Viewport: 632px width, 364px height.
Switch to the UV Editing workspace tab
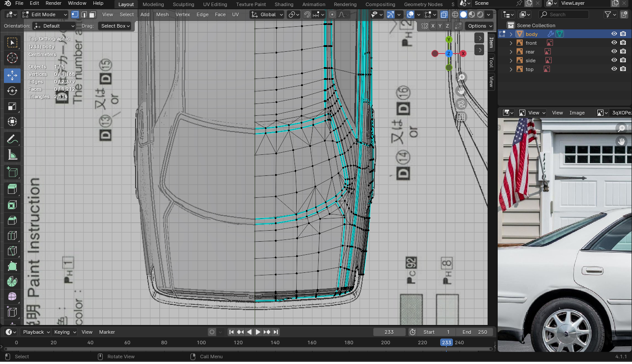215,4
